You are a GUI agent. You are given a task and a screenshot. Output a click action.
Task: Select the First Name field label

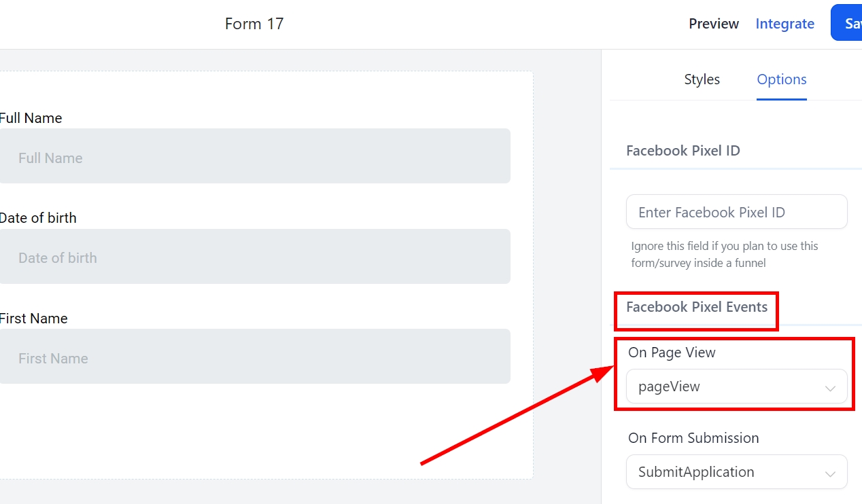tap(34, 319)
